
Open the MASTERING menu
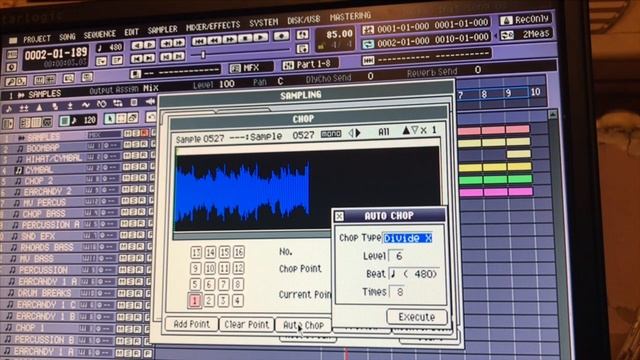coord(350,16)
